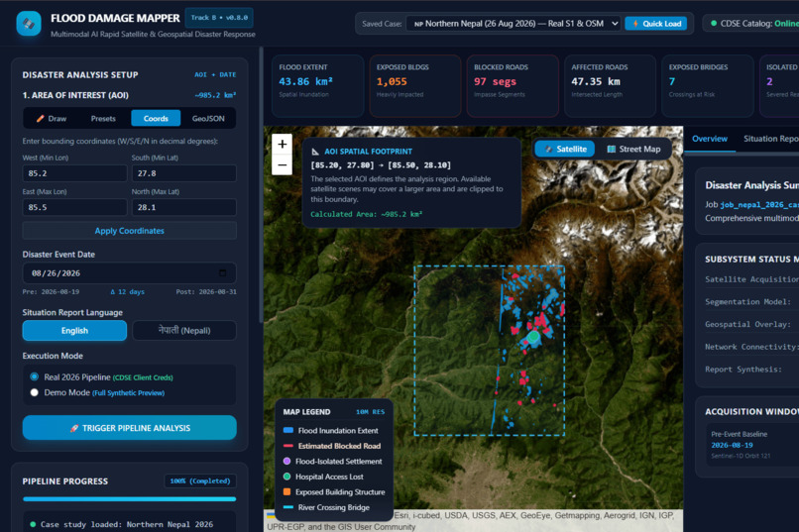799x532 pixels.
Task: Click the red Estimated Blocked Road swatch
Action: tap(287, 446)
